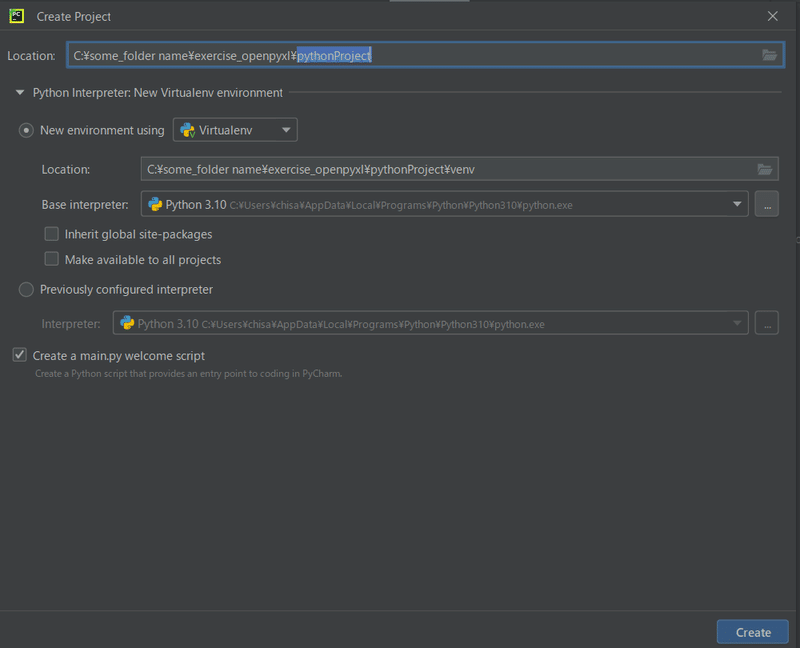
Task: Click 'Python Interpreter: New Virtualenv environment' heading
Action: pos(158,93)
